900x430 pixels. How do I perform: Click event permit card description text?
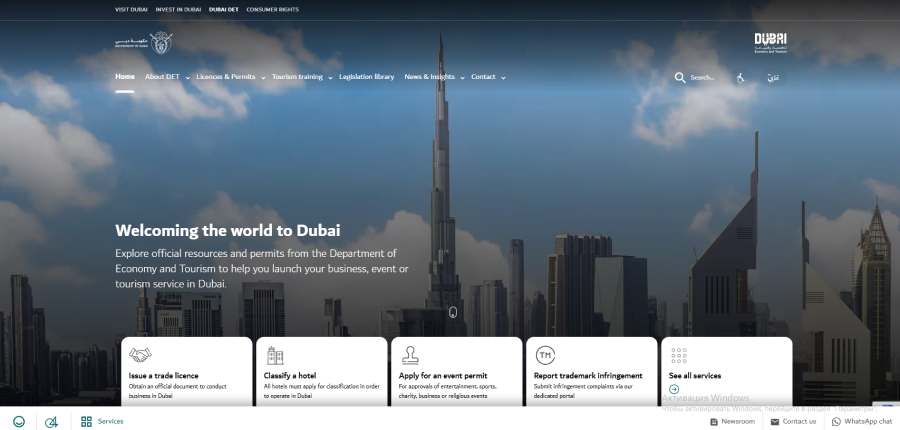point(448,392)
